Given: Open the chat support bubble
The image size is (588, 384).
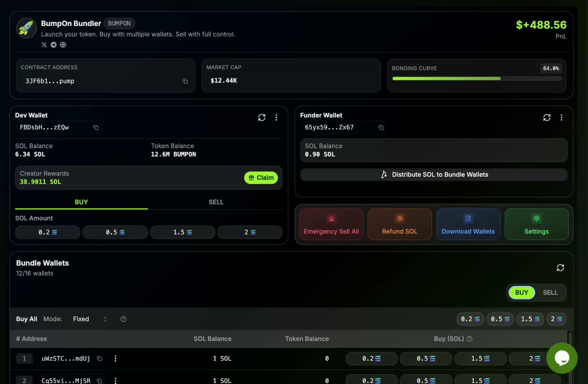Looking at the screenshot, I should 562,358.
